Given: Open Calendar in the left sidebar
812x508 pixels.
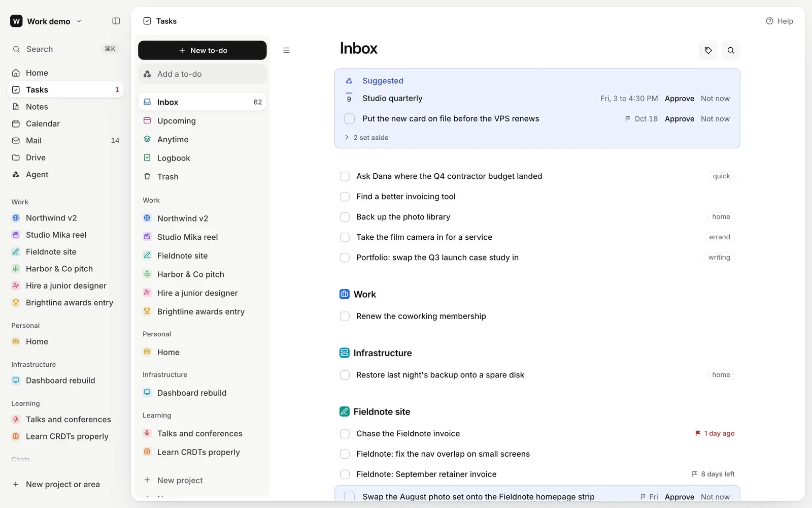Looking at the screenshot, I should click(x=65, y=123).
